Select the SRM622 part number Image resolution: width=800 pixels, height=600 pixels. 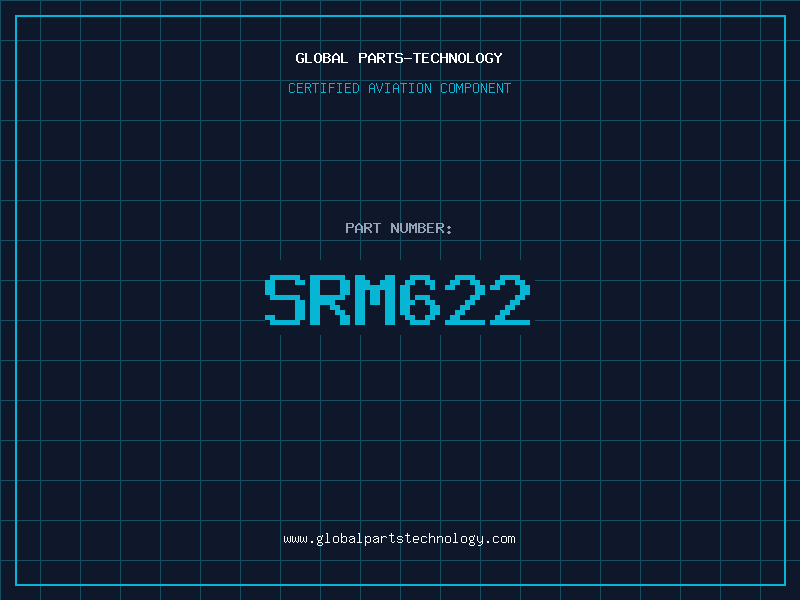click(398, 299)
